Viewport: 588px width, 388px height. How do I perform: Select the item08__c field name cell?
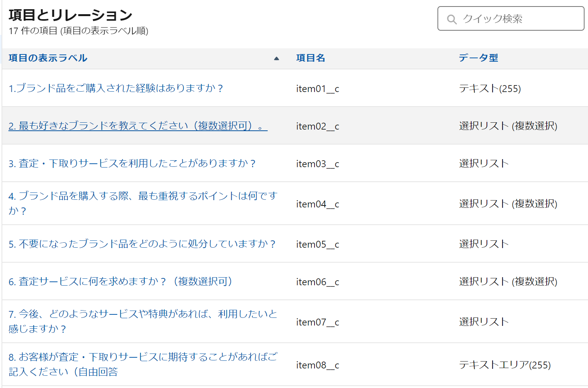point(318,365)
